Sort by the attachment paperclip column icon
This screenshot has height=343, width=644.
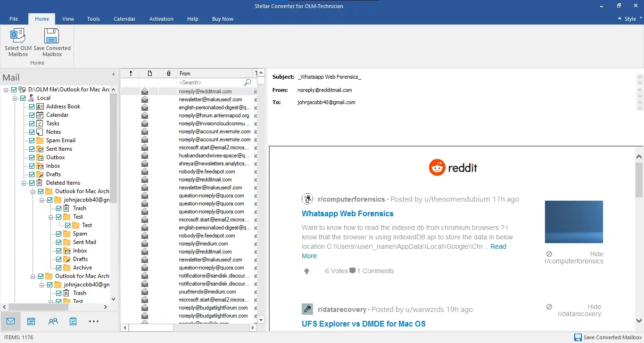coord(168,73)
